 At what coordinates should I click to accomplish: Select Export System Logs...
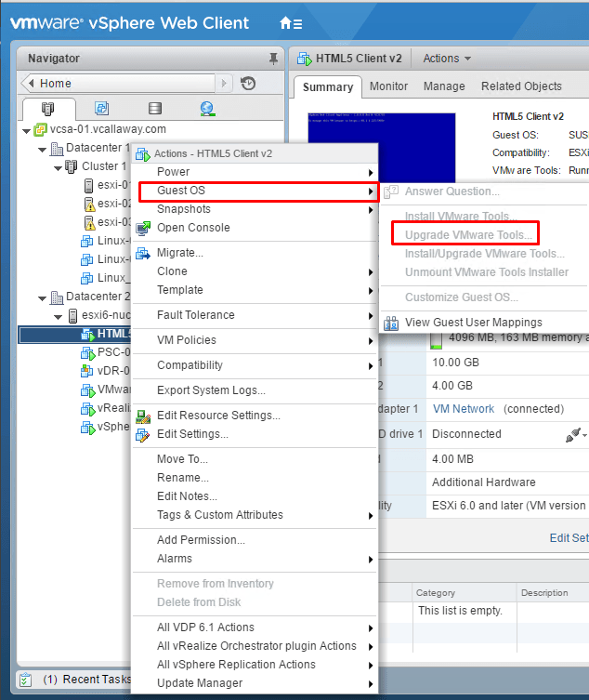point(255,390)
